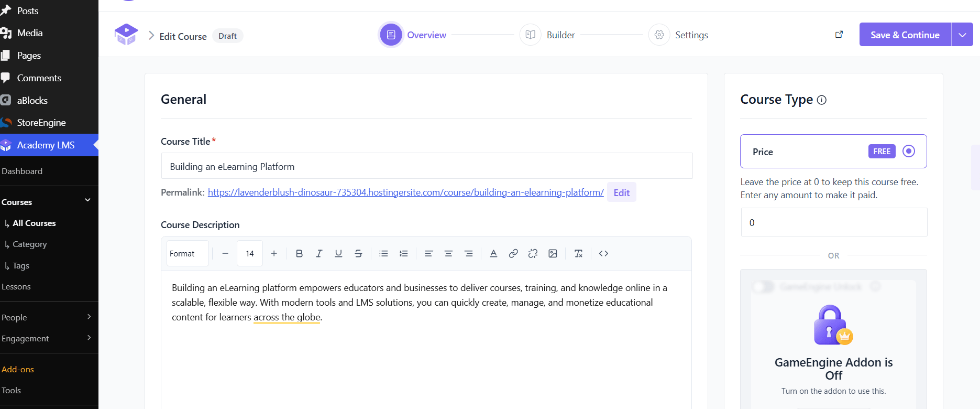The image size is (980, 409).
Task: Click the Course Type info icon
Action: [822, 100]
